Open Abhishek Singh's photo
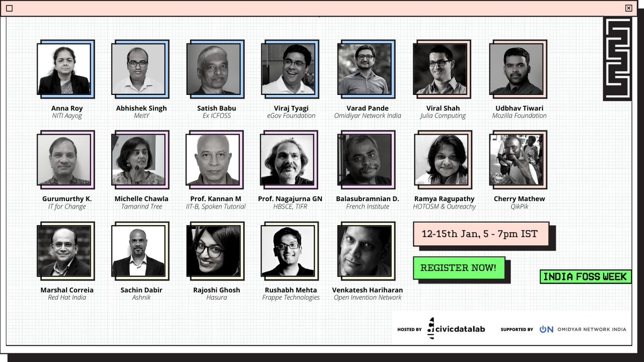 138,69
